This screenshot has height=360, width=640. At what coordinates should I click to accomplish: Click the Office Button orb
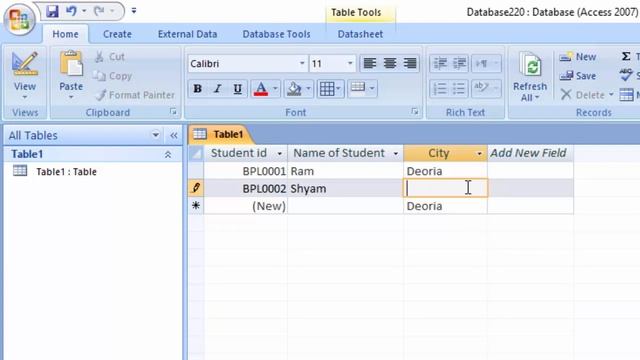pos(19,19)
